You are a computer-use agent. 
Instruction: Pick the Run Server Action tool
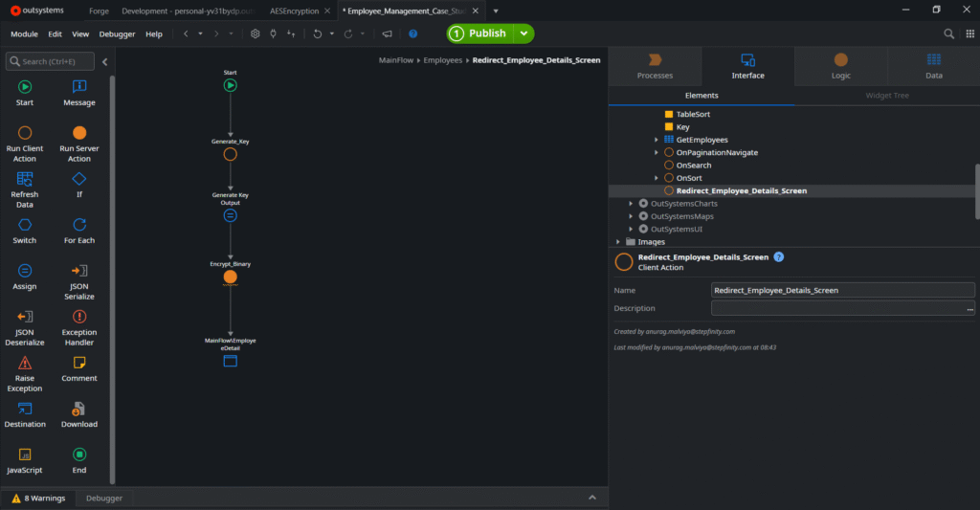coord(79,144)
